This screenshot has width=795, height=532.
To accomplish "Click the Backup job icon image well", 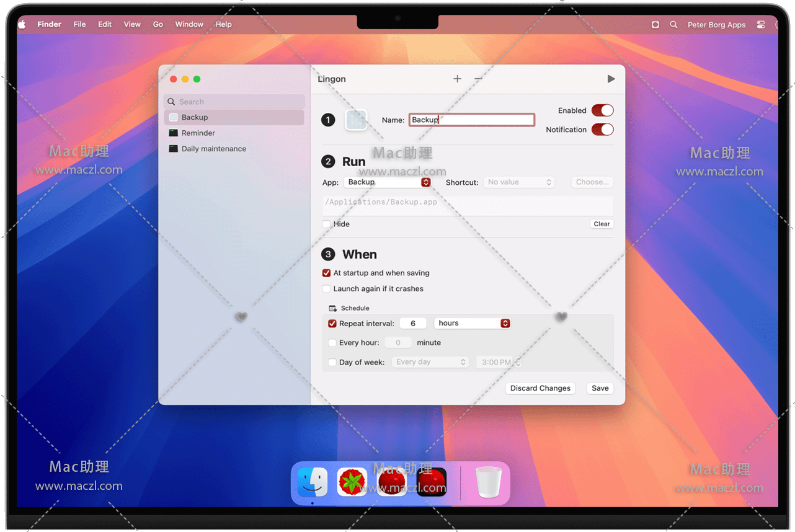I will (356, 120).
